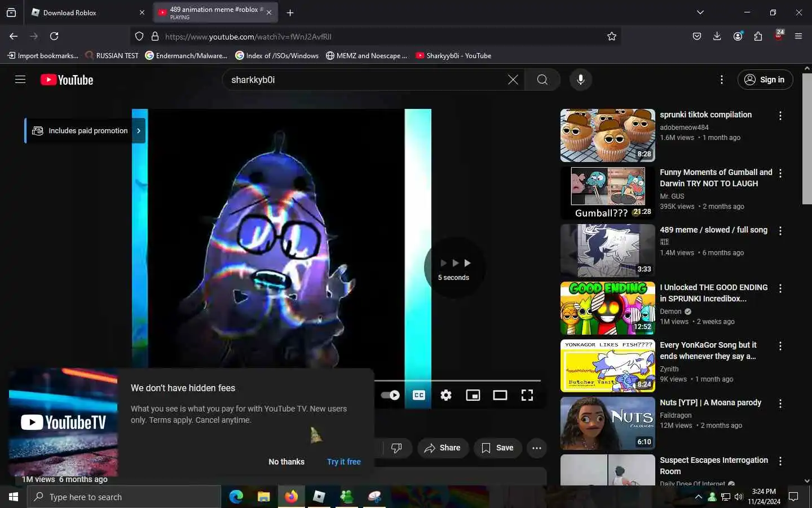812x508 pixels.
Task: Click the video progress bar
Action: (457, 380)
